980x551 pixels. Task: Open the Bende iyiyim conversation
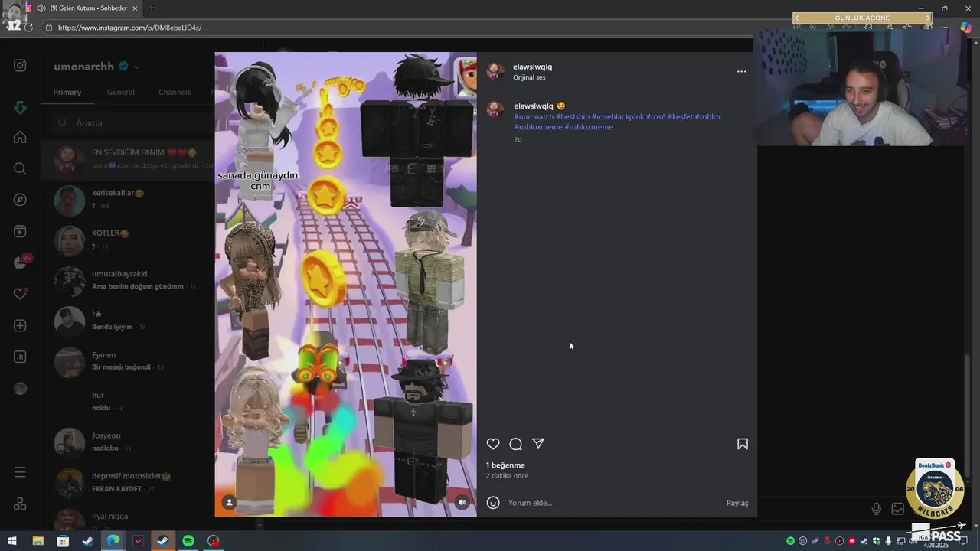point(128,321)
